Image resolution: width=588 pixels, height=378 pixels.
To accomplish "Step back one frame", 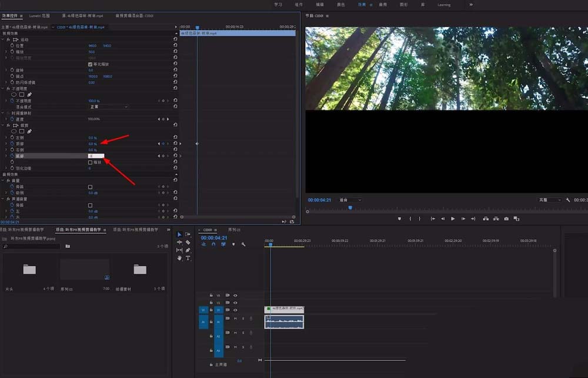I will click(443, 219).
